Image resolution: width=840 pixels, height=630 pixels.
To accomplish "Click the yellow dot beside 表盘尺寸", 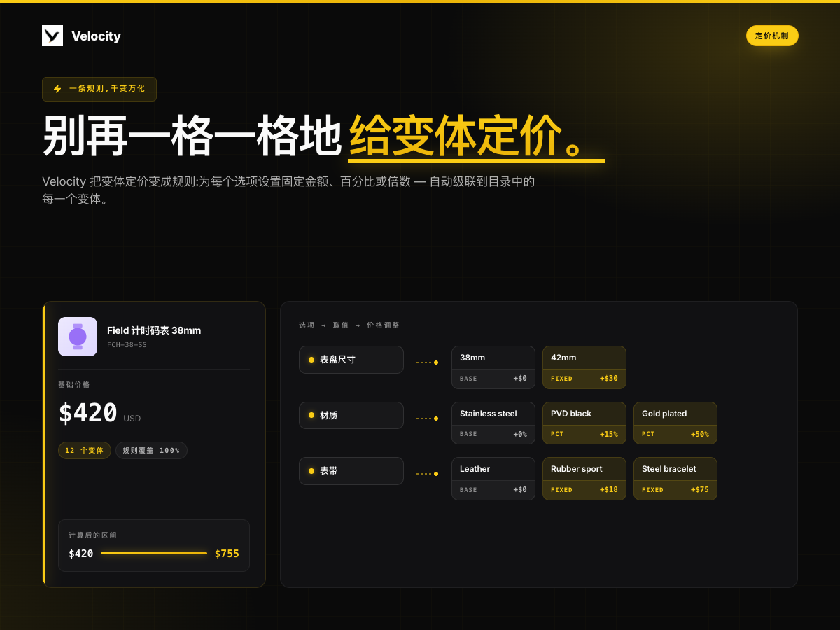I will (x=311, y=360).
